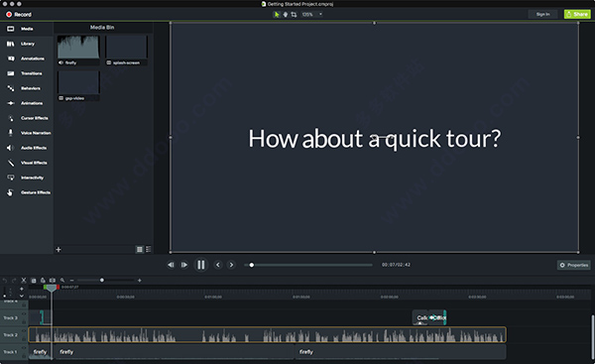Click the Paste icon in timeline toolbar
Screen dimensions: 595x364
pos(43,280)
